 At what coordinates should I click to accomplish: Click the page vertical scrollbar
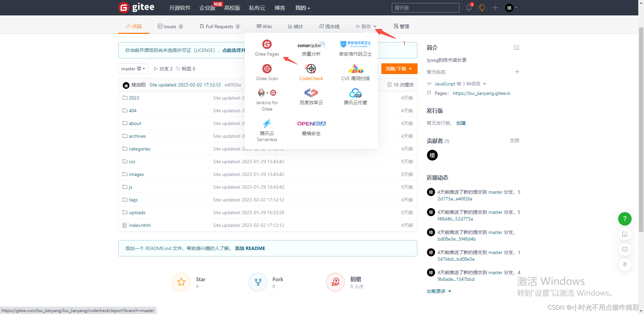point(641,130)
